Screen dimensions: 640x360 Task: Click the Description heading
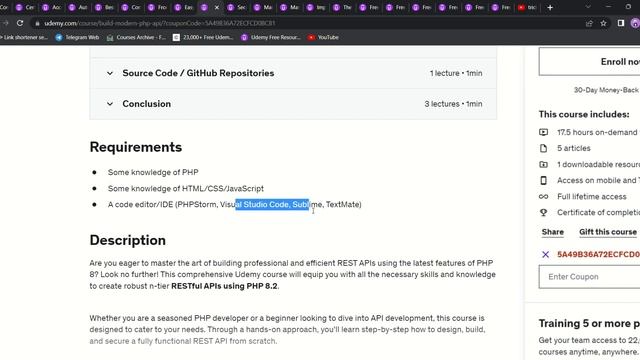tap(127, 240)
